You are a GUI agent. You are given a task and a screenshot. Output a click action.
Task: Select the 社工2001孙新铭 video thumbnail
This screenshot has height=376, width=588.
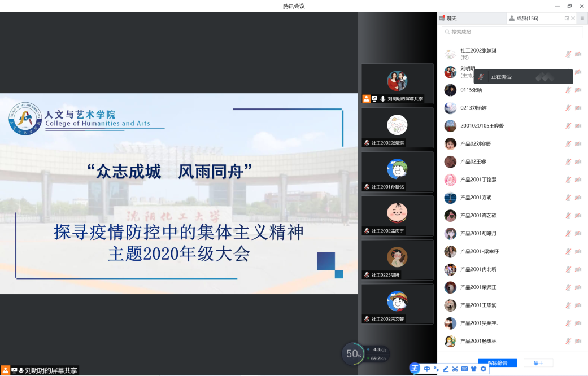[x=397, y=172]
